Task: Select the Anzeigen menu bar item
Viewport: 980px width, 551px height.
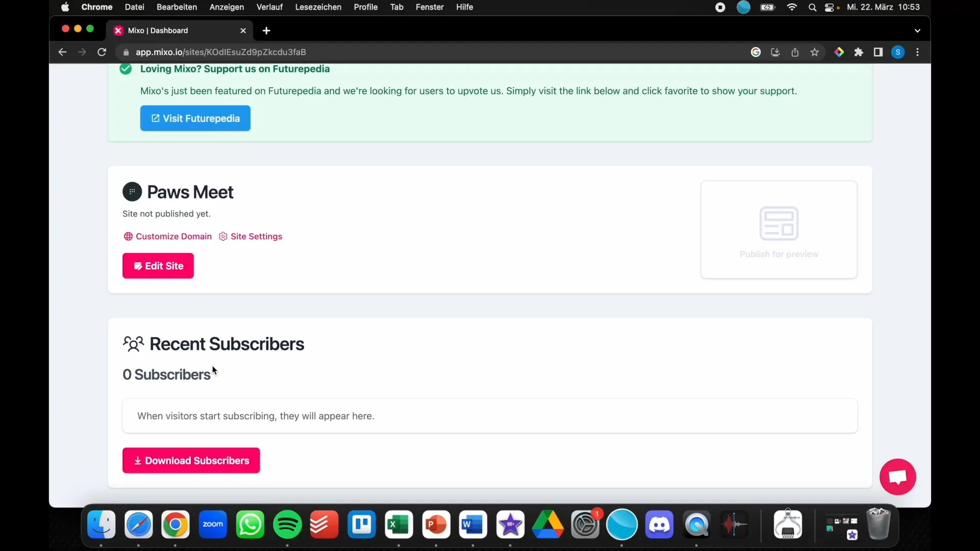Action: point(226,7)
